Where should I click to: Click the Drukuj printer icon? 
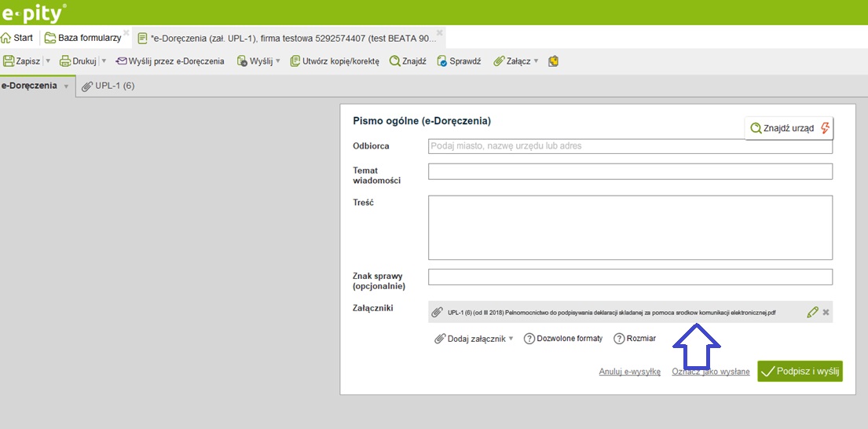[x=65, y=61]
